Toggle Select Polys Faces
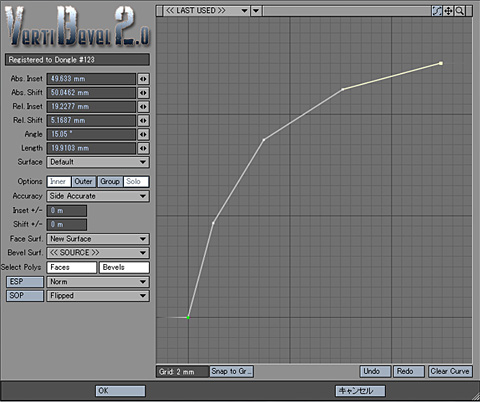Viewport: 480px width, 402px height. point(72,267)
